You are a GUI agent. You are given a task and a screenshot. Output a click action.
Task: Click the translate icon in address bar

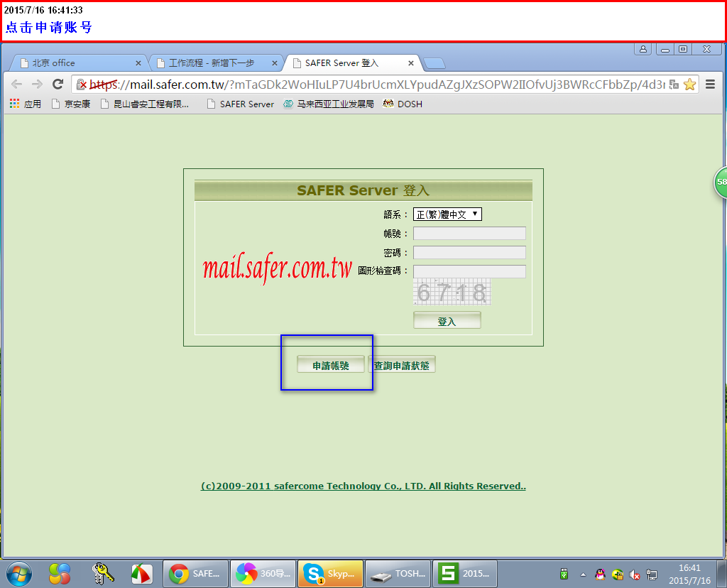[674, 84]
